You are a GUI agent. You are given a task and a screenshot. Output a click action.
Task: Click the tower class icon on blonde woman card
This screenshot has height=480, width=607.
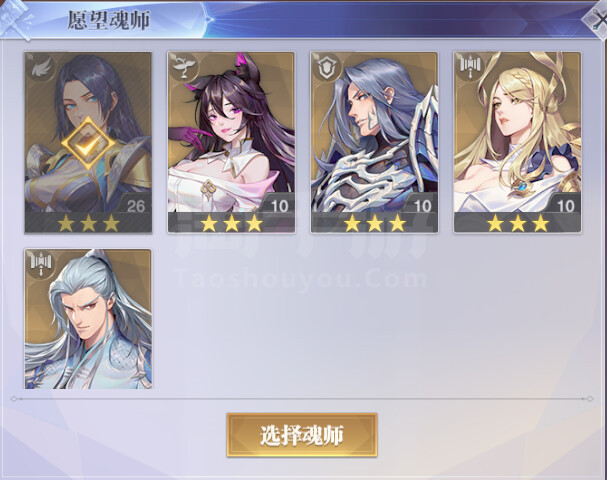[x=470, y=65]
